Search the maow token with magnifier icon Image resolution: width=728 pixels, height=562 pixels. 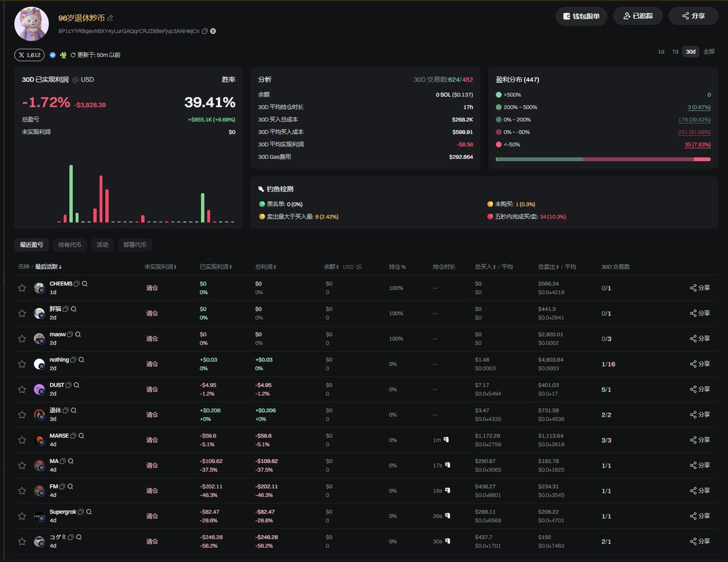(x=78, y=335)
